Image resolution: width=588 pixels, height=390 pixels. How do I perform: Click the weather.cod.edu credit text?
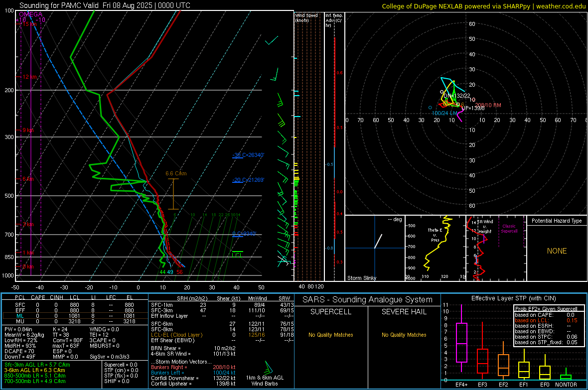click(561, 6)
